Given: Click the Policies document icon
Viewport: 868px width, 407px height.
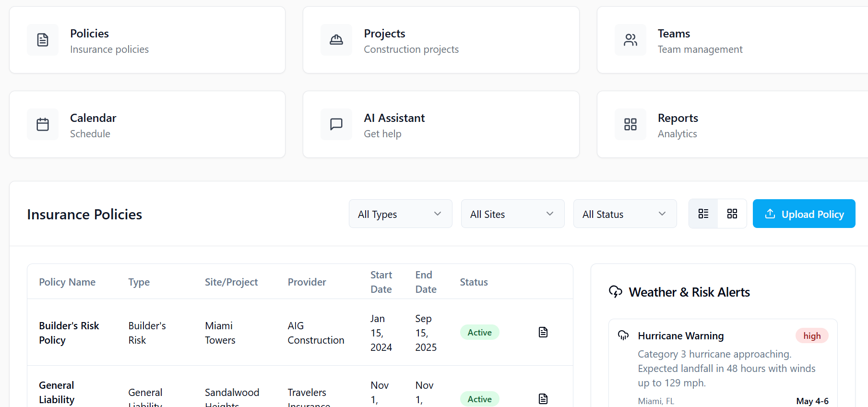Looking at the screenshot, I should click(x=43, y=40).
